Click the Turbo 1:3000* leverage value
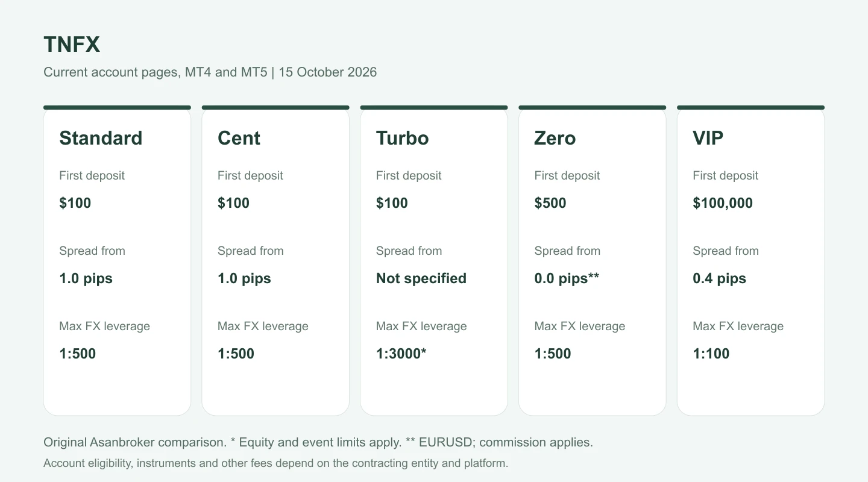This screenshot has height=482, width=868. point(401,354)
